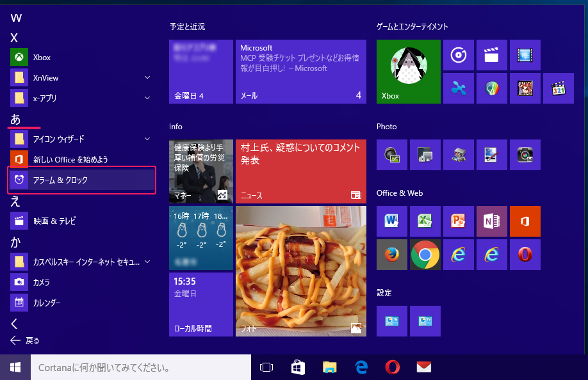Screen dimensions: 588x380
Task: Select the ゲームとエンターテイメント group title
Action: click(x=412, y=27)
